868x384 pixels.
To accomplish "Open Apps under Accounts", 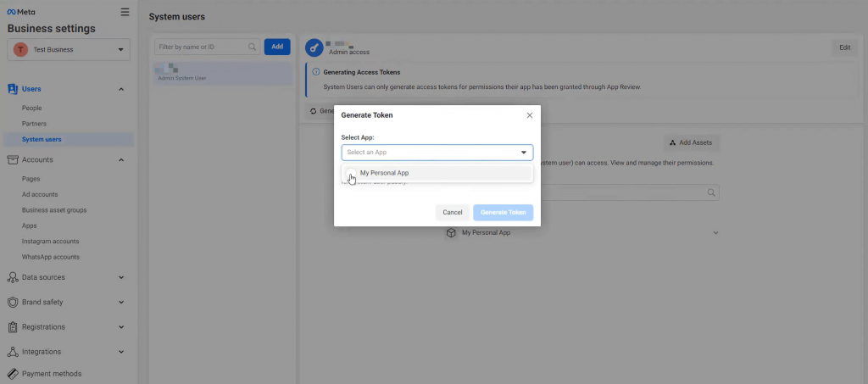I will pyautogui.click(x=30, y=225).
